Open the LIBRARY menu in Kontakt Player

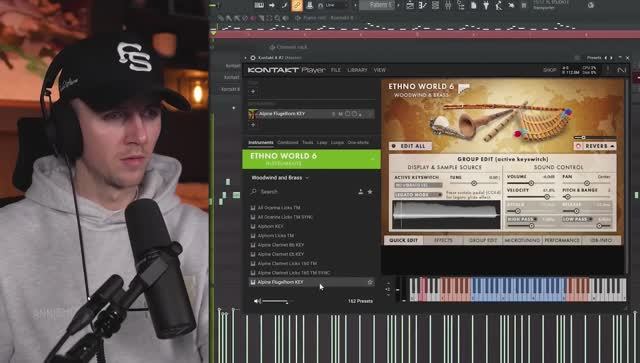click(357, 70)
